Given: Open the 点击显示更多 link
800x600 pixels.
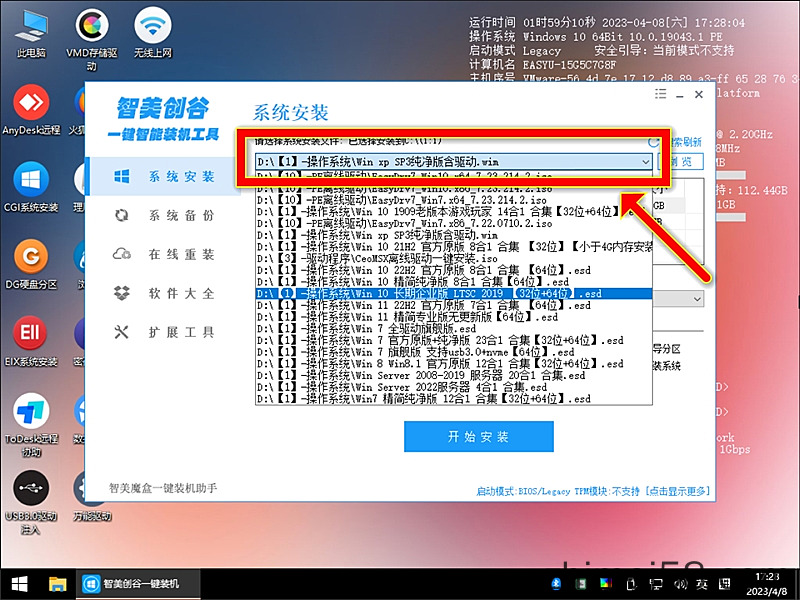Looking at the screenshot, I should tap(678, 491).
